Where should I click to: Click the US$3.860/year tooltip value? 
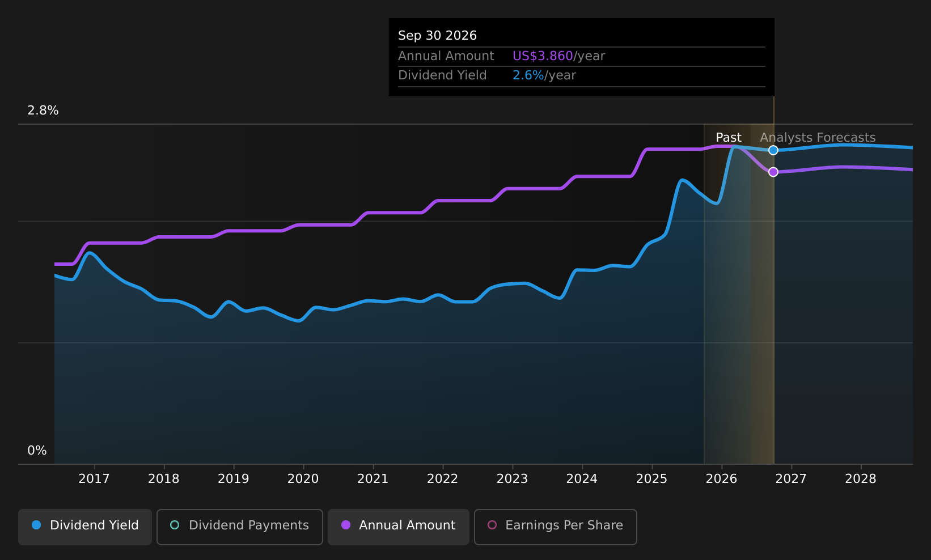[559, 56]
